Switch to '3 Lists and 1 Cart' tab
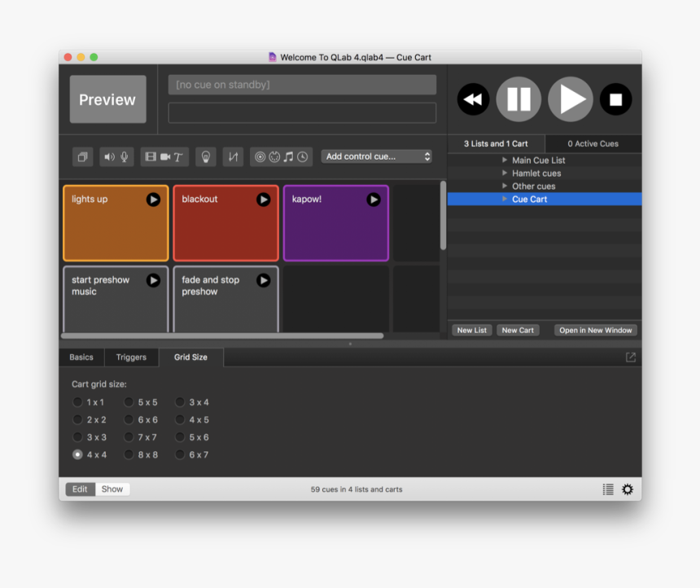The width and height of the screenshot is (700, 588). point(496,143)
